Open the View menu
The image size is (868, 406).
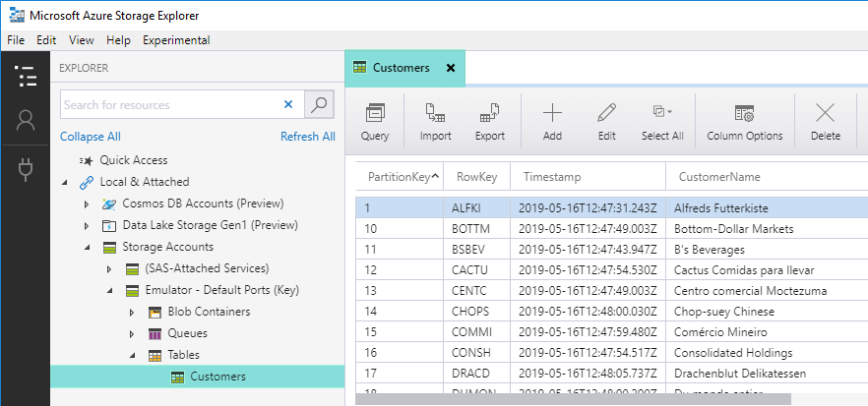coord(82,40)
